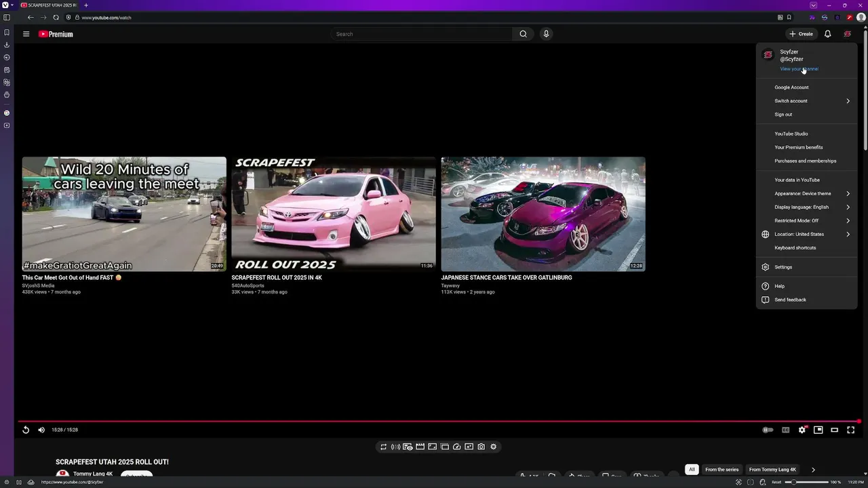This screenshot has width=868, height=488.
Task: Open the Vivaldi main menu
Action: (6, 5)
